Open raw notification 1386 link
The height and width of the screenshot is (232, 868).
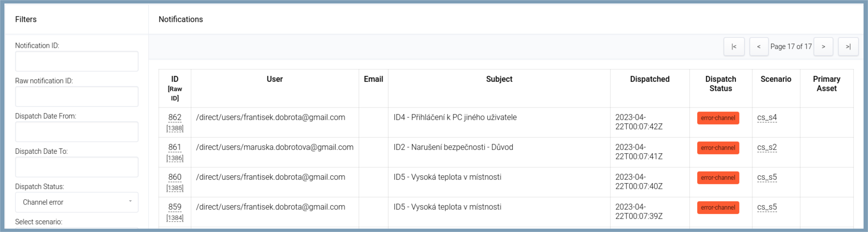[x=174, y=158]
